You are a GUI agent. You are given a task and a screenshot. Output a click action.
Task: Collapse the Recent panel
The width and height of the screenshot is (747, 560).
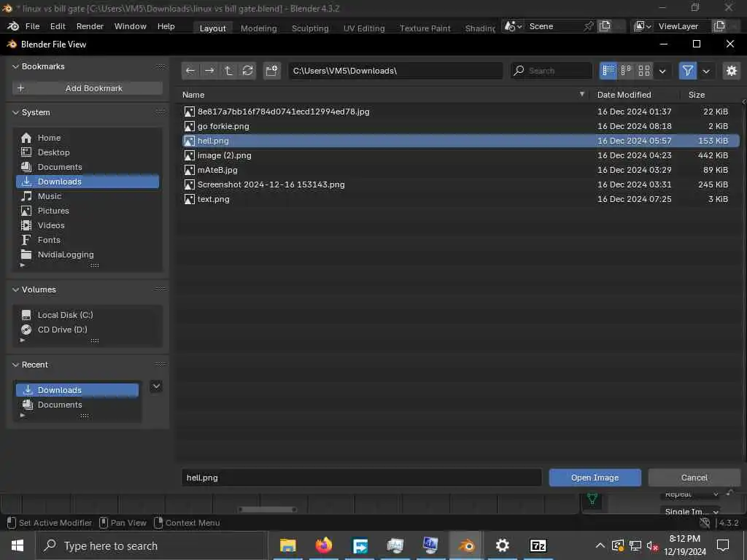[15, 365]
